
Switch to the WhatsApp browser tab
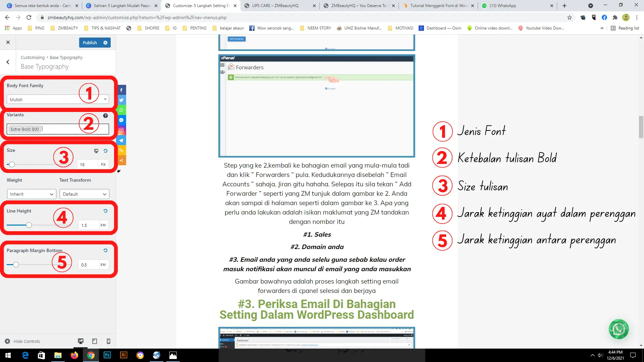pos(517,6)
